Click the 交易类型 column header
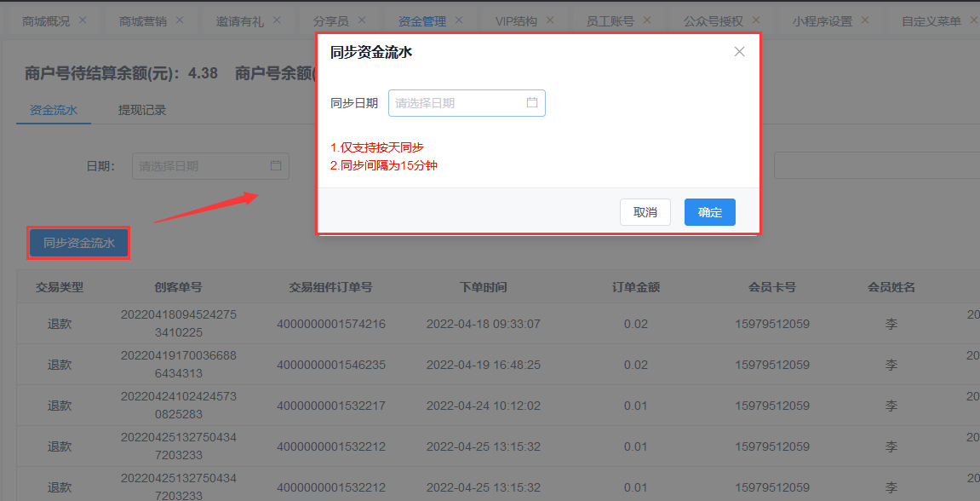980x501 pixels. pyautogui.click(x=60, y=287)
